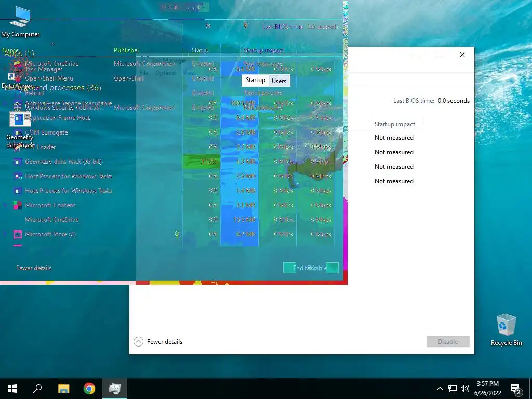
Task: Select the Open-Shell Menu row
Action: pyautogui.click(x=49, y=78)
